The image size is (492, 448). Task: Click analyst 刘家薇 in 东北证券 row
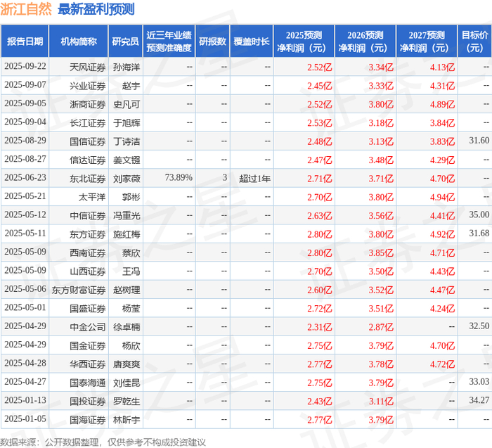(x=127, y=179)
